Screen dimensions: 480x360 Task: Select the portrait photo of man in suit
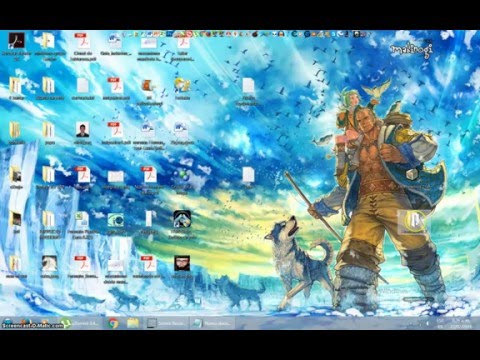[x=82, y=130]
